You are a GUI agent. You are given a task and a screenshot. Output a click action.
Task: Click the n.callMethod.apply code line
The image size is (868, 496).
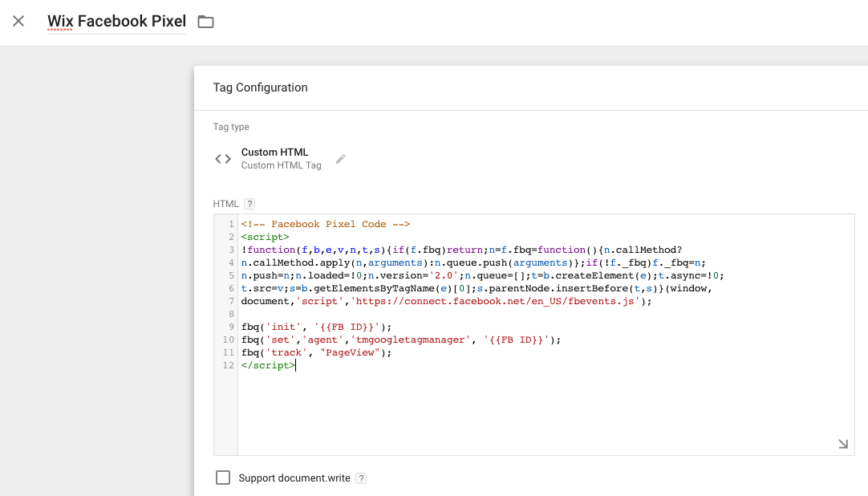[473, 263]
